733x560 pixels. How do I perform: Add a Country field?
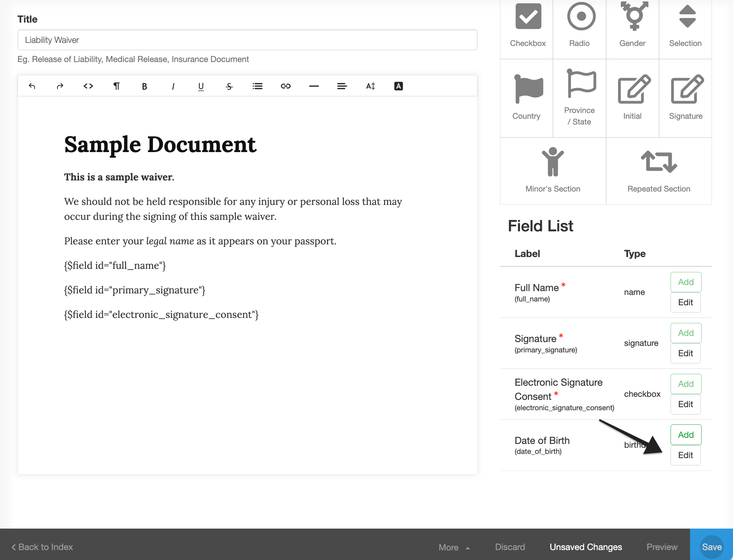pyautogui.click(x=527, y=98)
